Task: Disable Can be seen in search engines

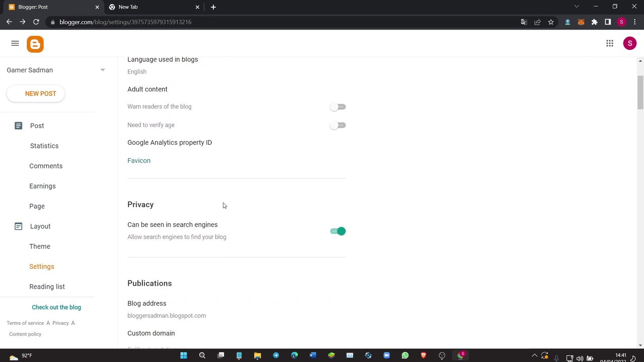Action: pos(338,231)
